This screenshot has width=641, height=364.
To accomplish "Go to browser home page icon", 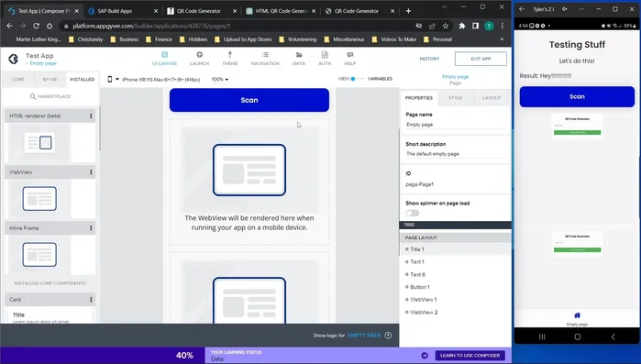I will 50,26.
